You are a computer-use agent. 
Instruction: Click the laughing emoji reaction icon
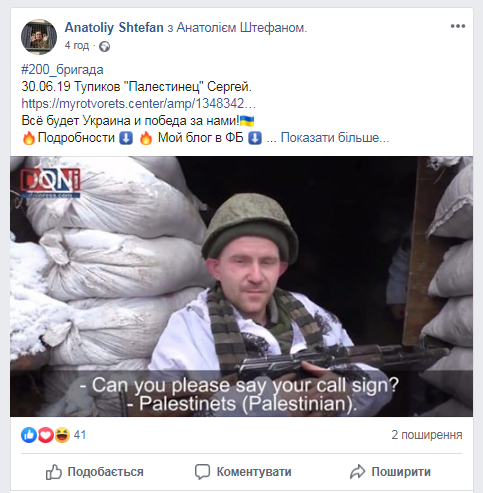click(62, 435)
